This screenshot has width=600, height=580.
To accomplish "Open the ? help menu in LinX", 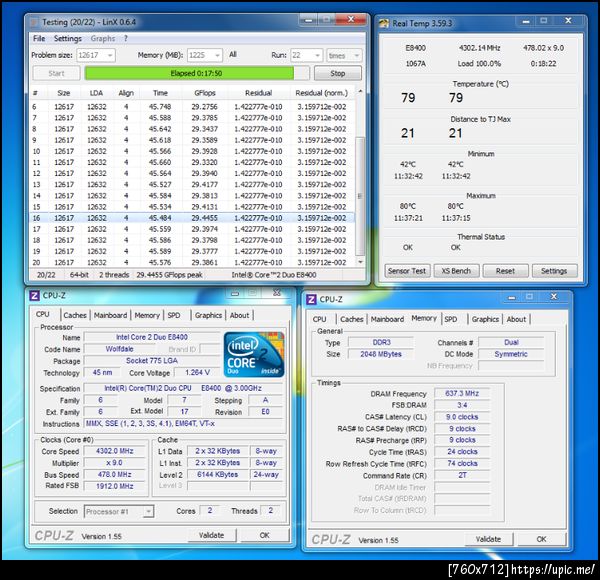I will [x=126, y=38].
